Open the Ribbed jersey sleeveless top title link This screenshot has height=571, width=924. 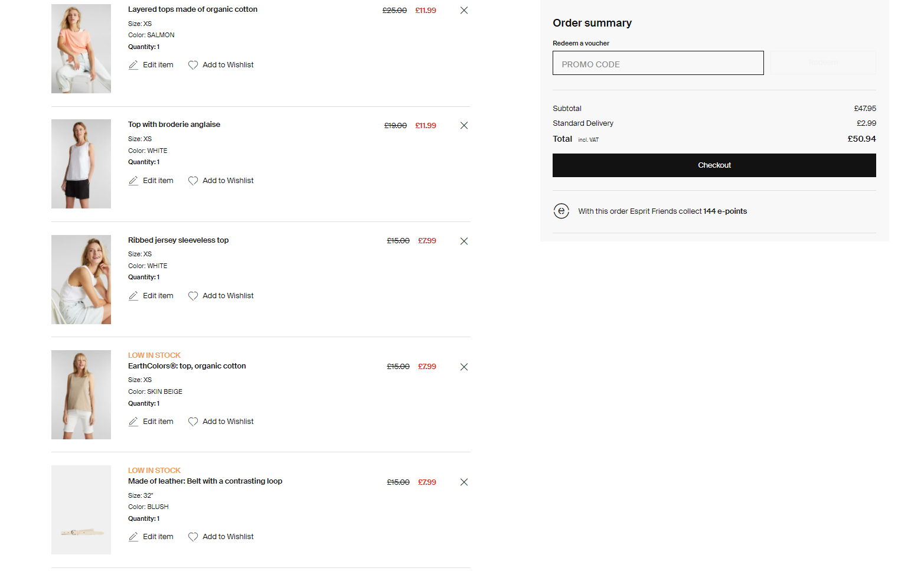click(178, 240)
